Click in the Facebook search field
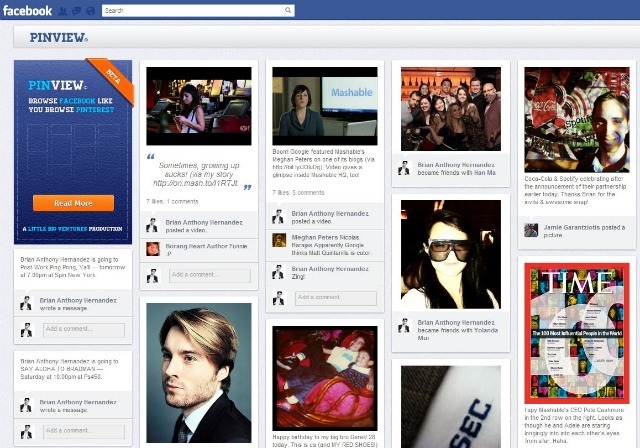Screen dimensions: 640x448 click(195, 10)
